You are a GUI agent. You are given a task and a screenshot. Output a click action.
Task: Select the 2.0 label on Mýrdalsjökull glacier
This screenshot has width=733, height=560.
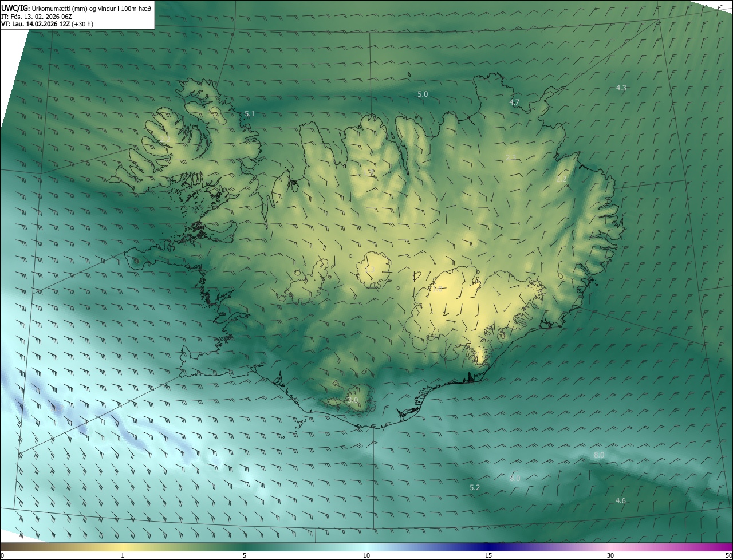[x=353, y=400]
